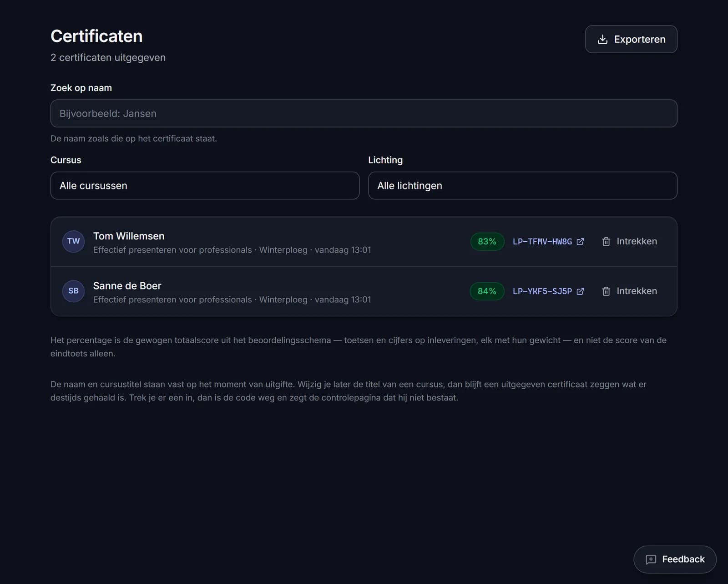The height and width of the screenshot is (584, 728).
Task: Export certificates with Exporteren button
Action: coord(631,39)
